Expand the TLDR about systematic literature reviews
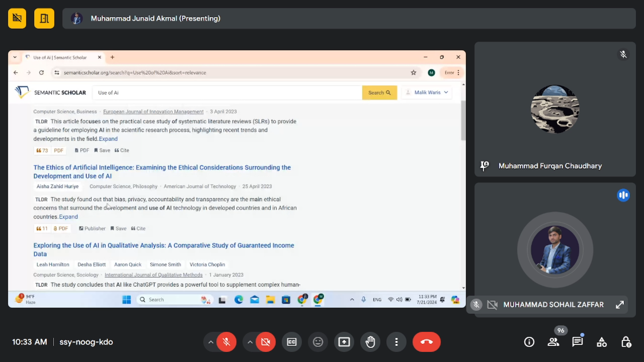644x362 pixels. coord(108,139)
